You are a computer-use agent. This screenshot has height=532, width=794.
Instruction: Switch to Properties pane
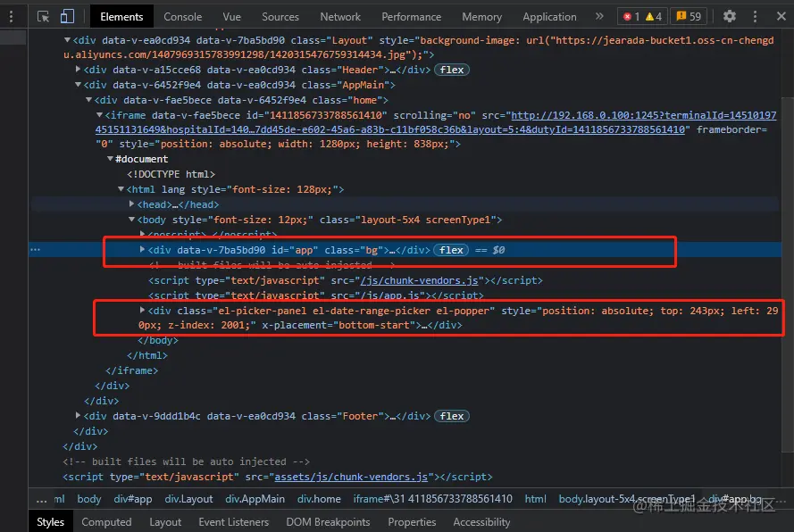point(412,522)
